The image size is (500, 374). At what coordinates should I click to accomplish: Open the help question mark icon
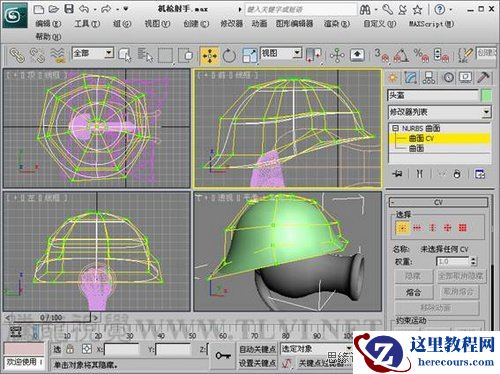[x=440, y=9]
